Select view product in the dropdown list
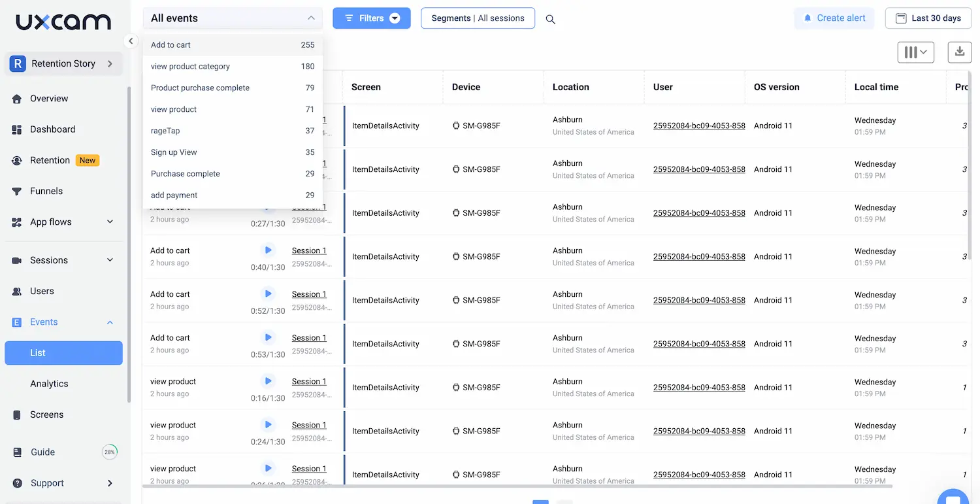The height and width of the screenshot is (504, 980). click(x=233, y=110)
